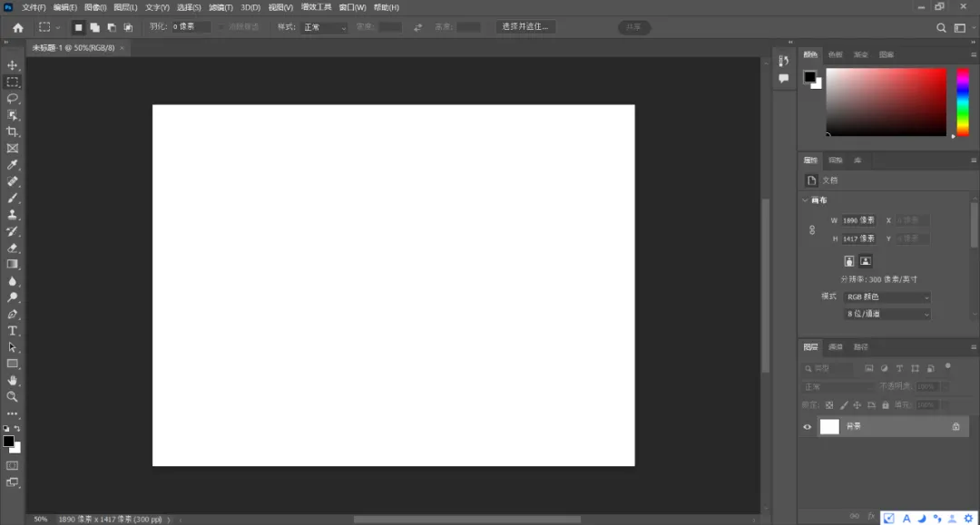Select the Eyedropper tool

point(12,165)
